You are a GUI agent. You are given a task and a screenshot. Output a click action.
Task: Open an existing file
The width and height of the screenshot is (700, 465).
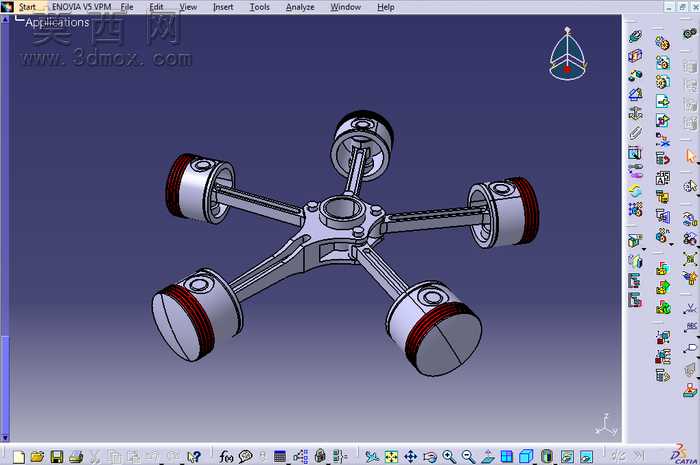[38, 456]
